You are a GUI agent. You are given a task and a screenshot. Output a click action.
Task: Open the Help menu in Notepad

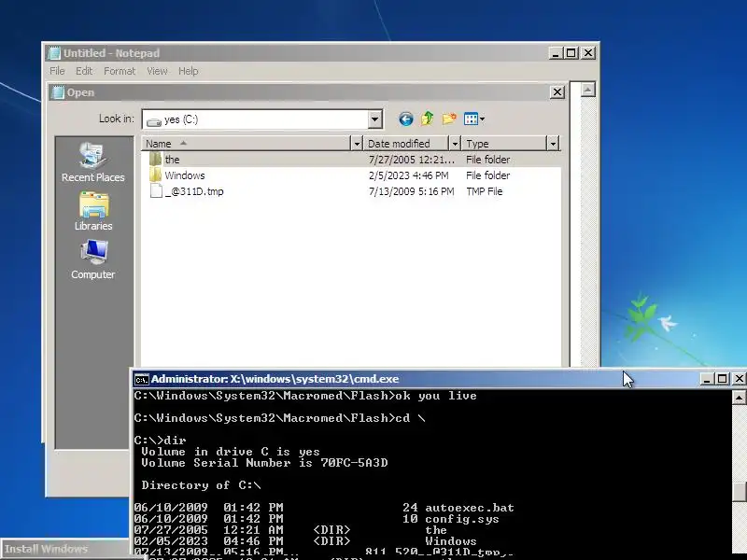click(x=189, y=71)
